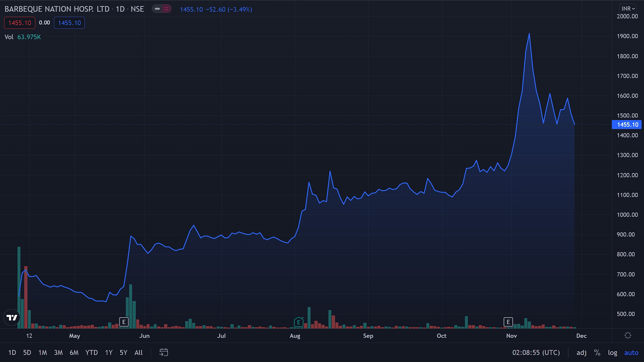Select the YTD time range
Screen dimensions: 644x362
[91, 352]
